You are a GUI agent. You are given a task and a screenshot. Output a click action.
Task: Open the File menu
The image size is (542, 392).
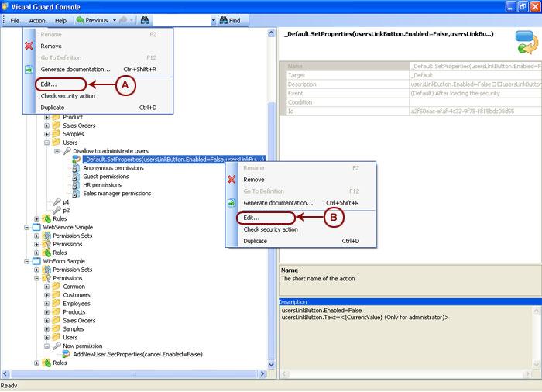(x=15, y=20)
